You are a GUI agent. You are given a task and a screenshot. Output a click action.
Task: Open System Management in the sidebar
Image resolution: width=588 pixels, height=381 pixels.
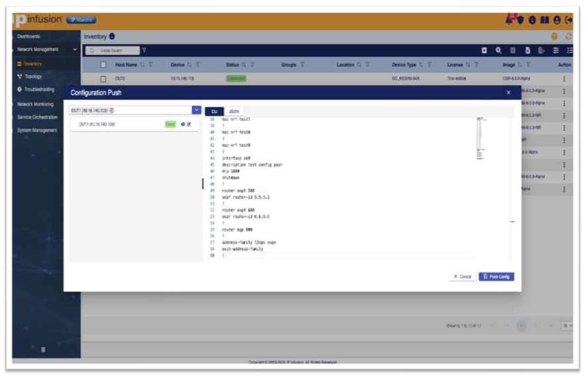37,130
